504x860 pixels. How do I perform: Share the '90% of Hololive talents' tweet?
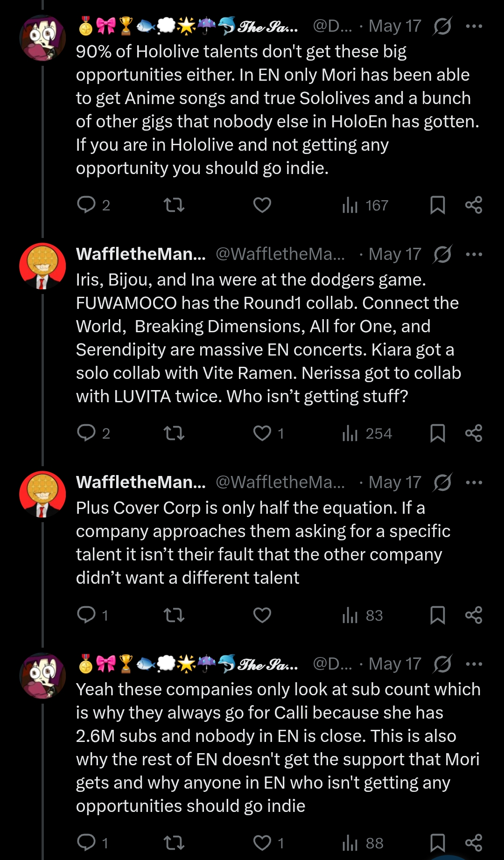click(x=474, y=205)
